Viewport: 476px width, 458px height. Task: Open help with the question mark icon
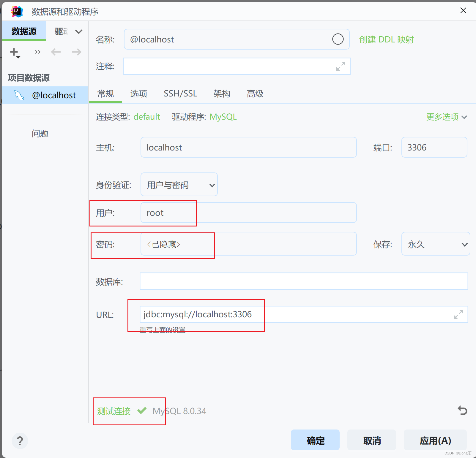[x=20, y=441]
